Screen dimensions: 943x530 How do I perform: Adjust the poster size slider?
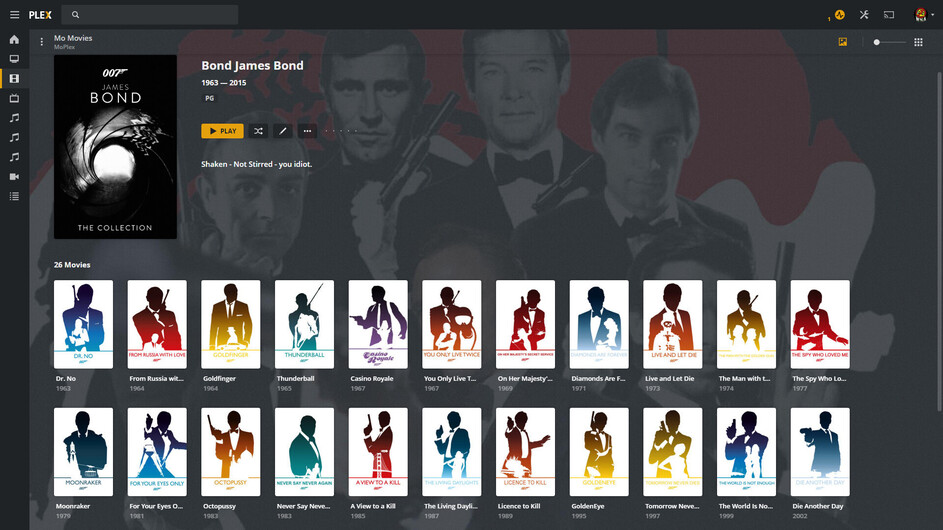click(890, 42)
